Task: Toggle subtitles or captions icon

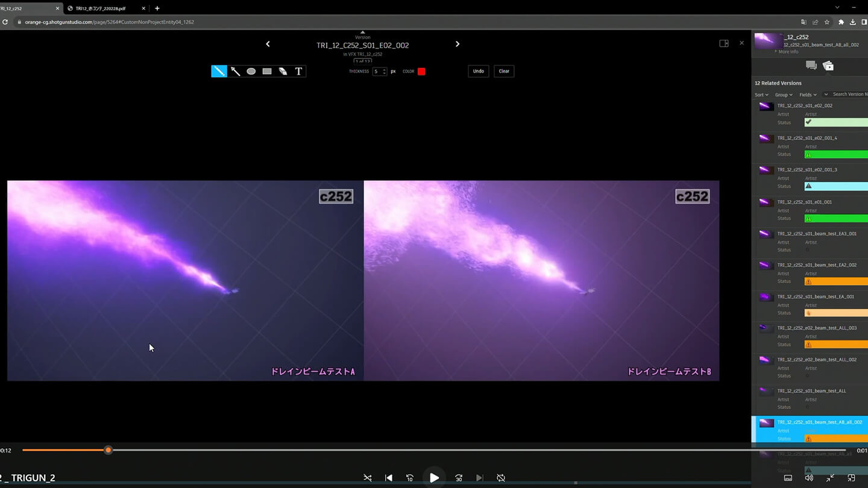Action: pos(788,478)
